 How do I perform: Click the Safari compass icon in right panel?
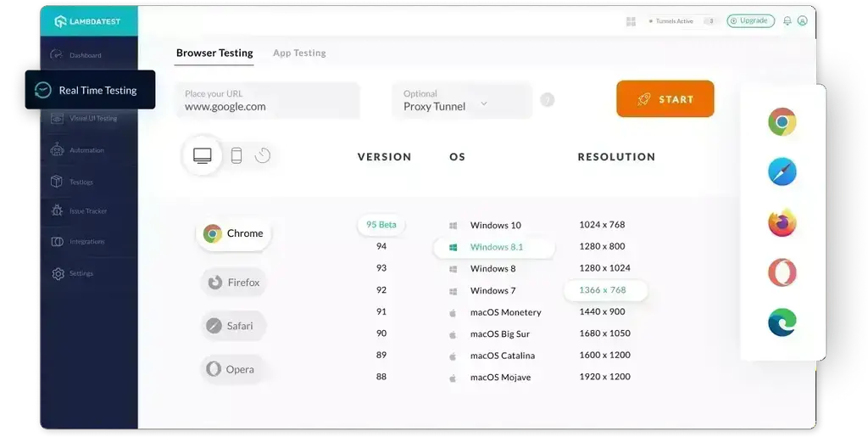[x=782, y=172]
